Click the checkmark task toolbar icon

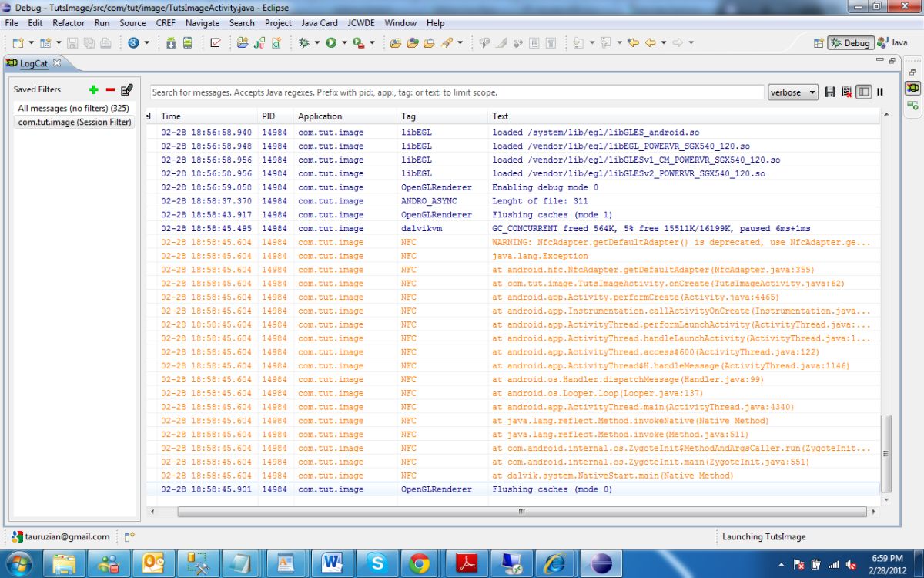tap(215, 43)
